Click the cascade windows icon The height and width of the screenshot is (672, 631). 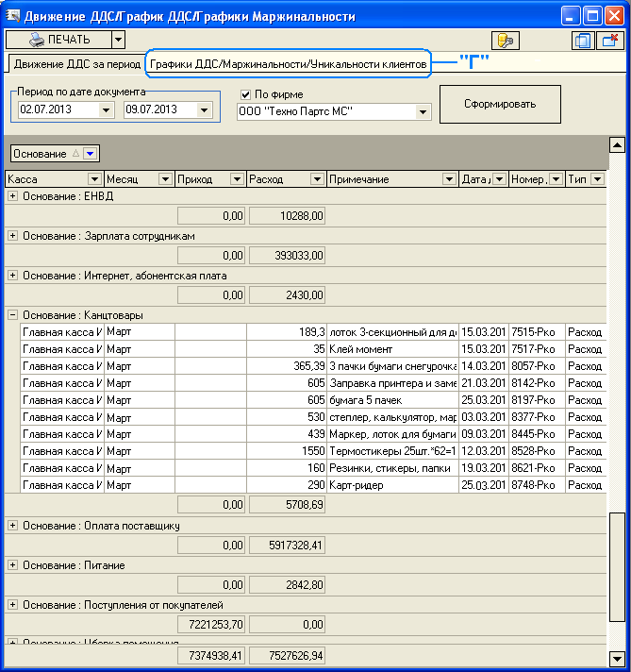tap(583, 41)
